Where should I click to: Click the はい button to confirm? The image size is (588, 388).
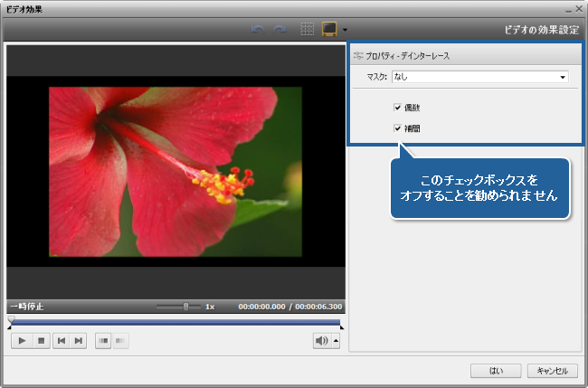click(x=496, y=371)
